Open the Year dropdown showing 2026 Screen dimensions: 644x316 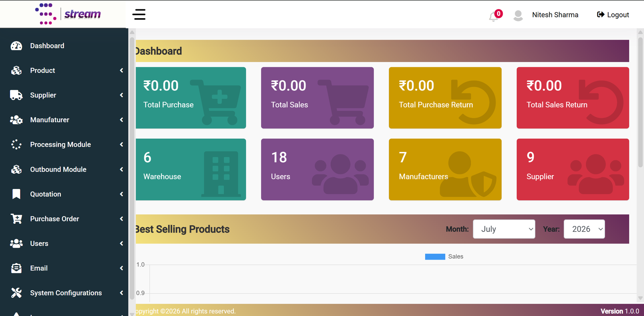click(584, 229)
